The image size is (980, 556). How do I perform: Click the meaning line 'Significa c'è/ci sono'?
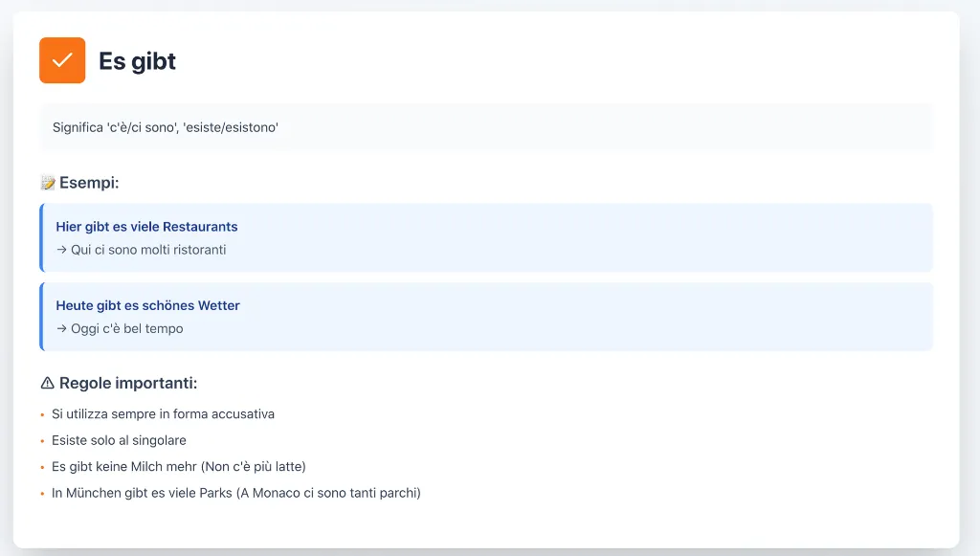pos(165,127)
